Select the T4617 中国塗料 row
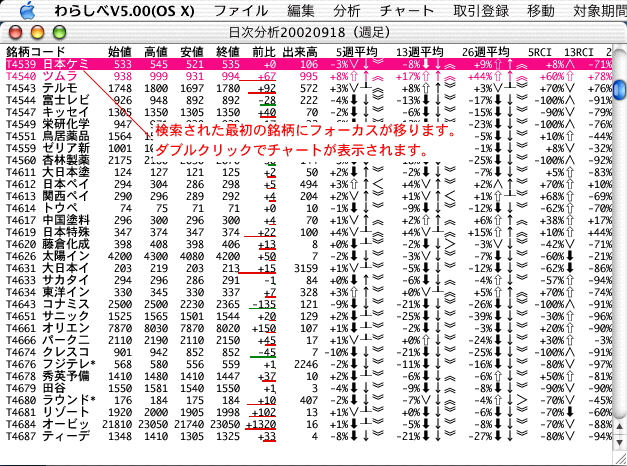627x466 pixels. (x=309, y=220)
